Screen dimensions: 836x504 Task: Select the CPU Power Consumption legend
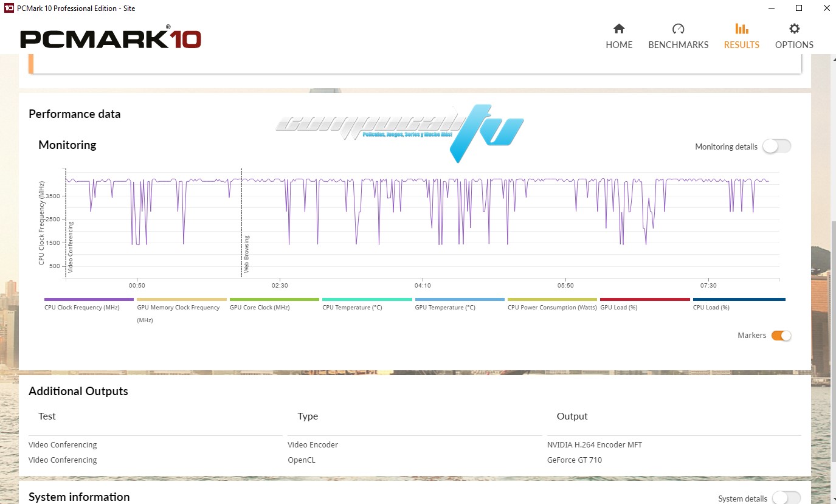pyautogui.click(x=552, y=300)
